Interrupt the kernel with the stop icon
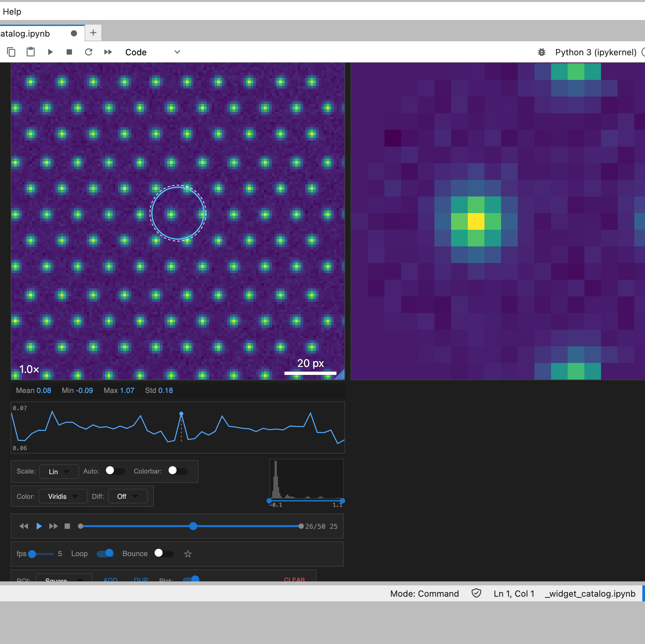645x644 pixels. (69, 52)
